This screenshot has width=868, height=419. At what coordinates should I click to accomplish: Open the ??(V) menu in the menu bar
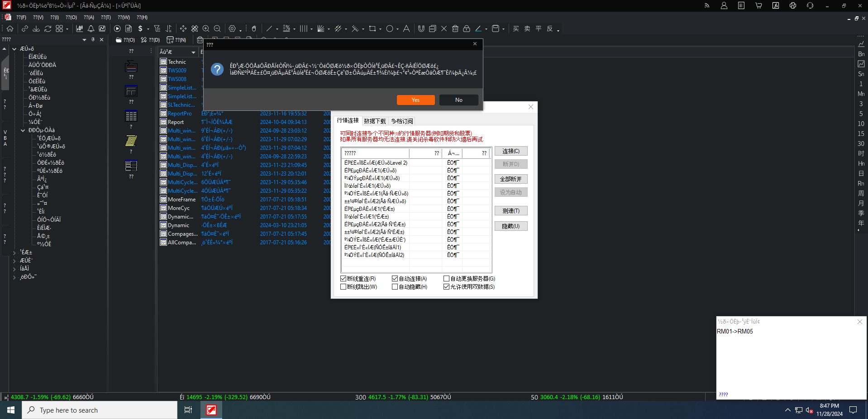(x=38, y=17)
